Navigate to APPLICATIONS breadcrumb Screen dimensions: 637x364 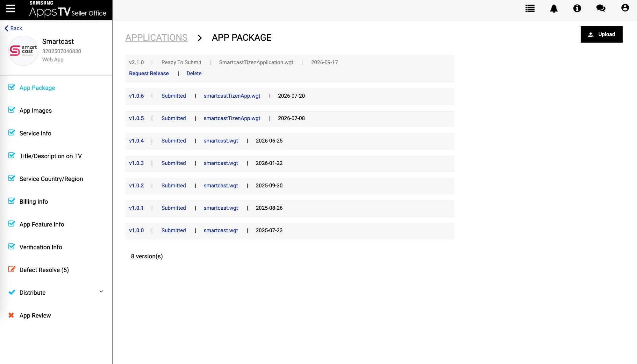156,38
